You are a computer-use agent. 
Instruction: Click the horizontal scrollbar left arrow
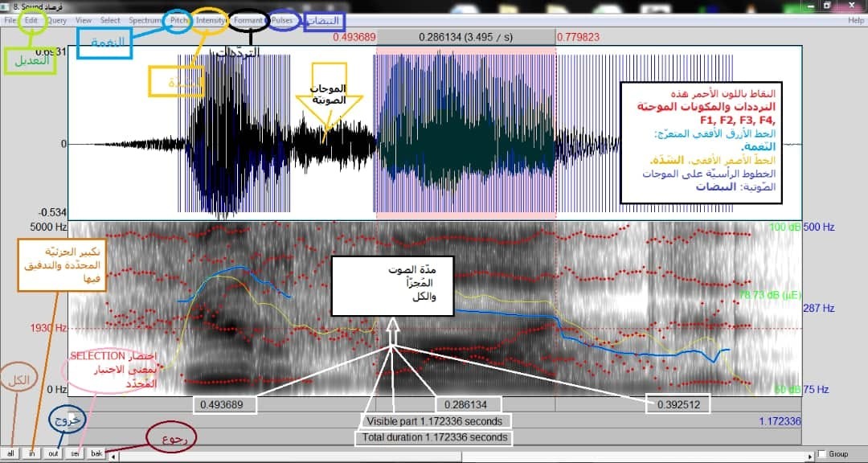113,455
